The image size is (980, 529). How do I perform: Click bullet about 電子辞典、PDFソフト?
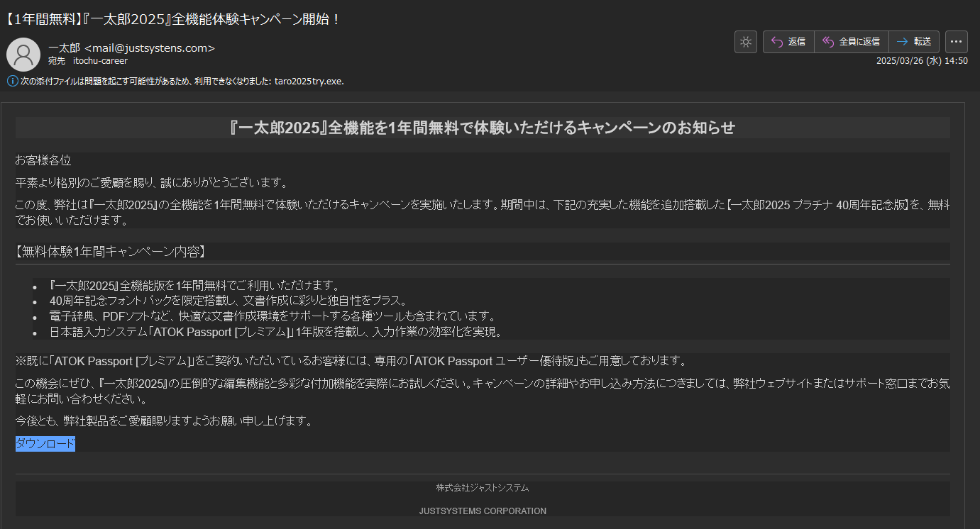click(x=272, y=316)
